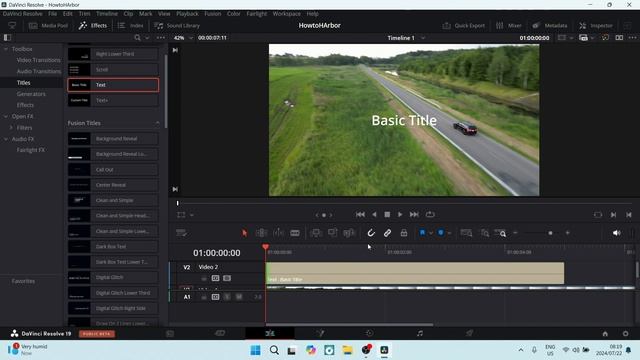
Task: Open the Metadata panel
Action: point(550,25)
